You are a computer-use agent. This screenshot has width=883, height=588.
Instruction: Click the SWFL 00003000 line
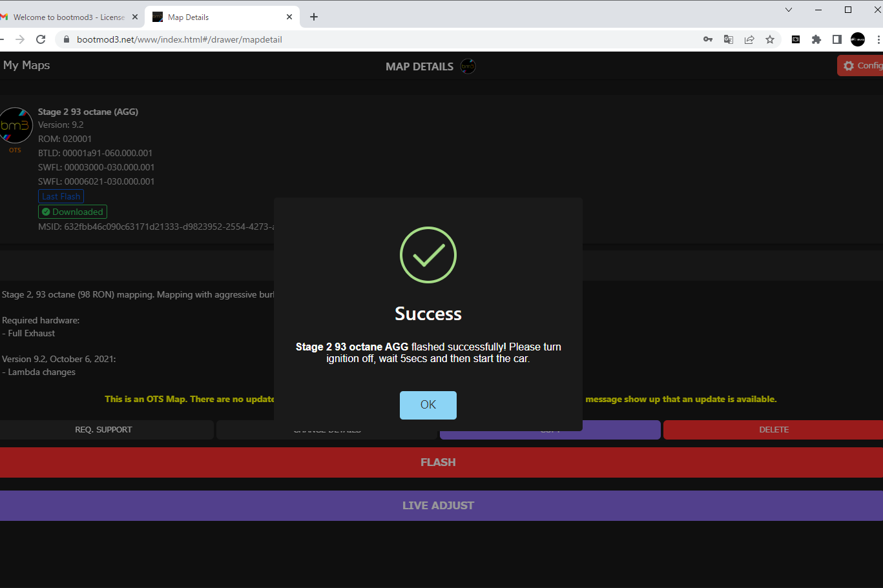[96, 167]
